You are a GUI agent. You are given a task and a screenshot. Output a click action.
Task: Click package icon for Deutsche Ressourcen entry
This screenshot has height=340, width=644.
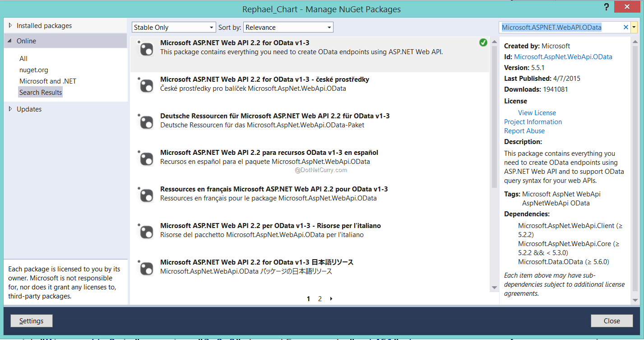(146, 121)
